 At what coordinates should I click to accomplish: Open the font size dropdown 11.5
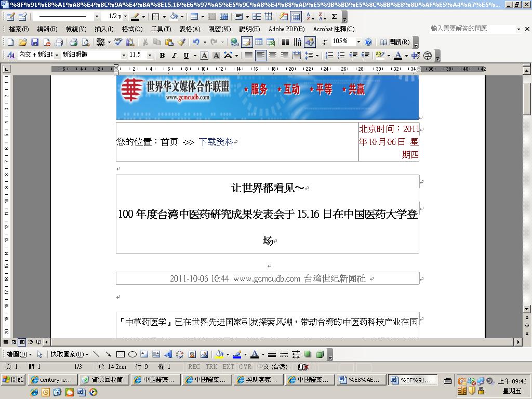[150, 55]
